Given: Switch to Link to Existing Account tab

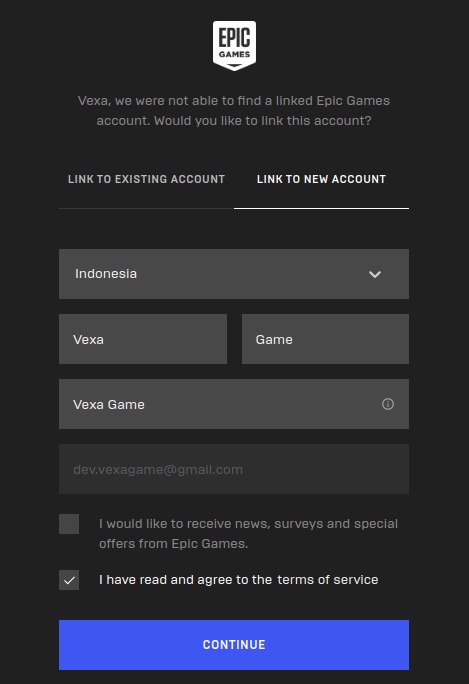Looking at the screenshot, I should (x=146, y=179).
